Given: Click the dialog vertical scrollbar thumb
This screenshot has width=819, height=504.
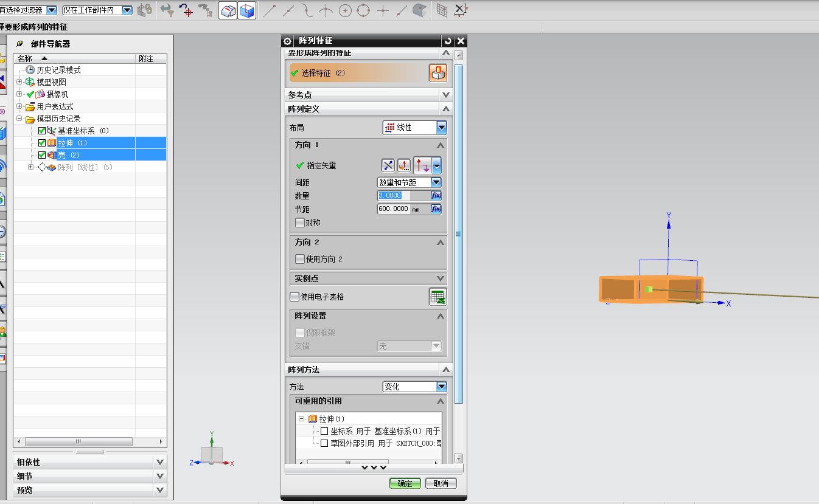Looking at the screenshot, I should 459,233.
